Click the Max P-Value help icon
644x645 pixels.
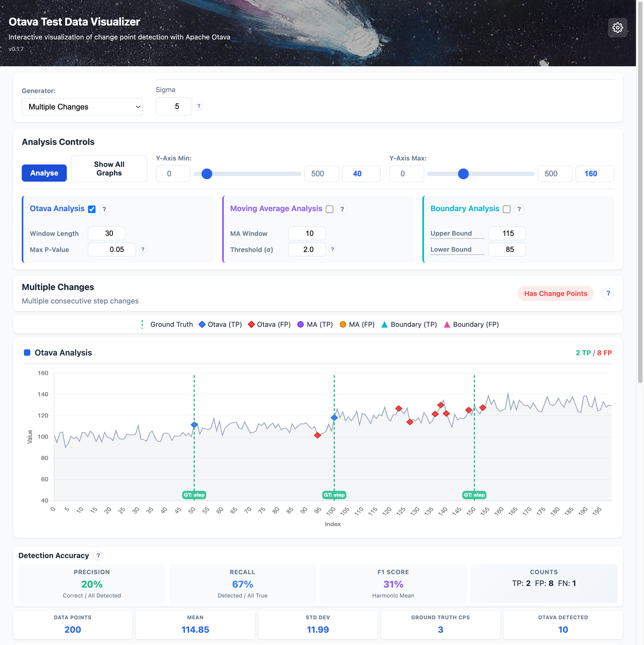point(143,249)
